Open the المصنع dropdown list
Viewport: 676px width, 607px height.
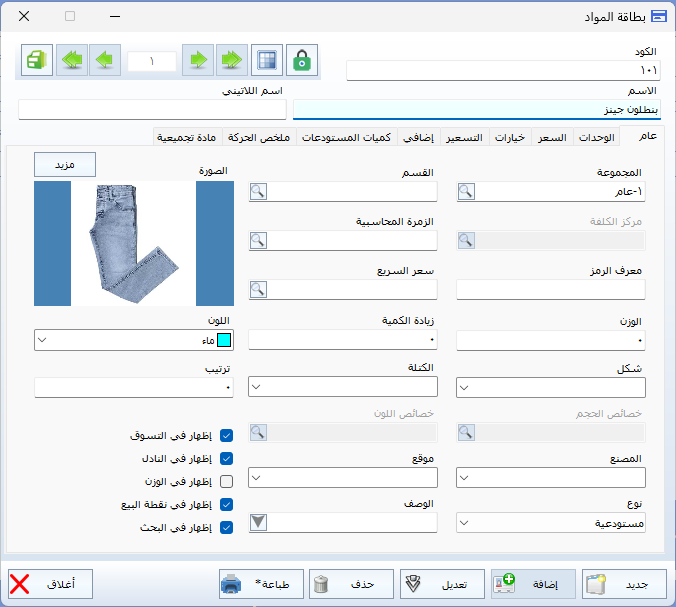pos(551,478)
